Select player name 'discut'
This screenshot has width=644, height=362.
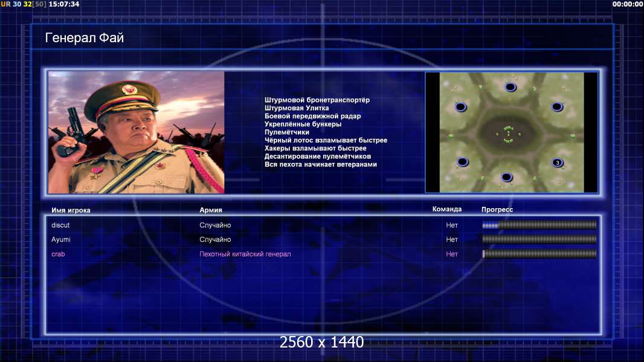tap(60, 225)
